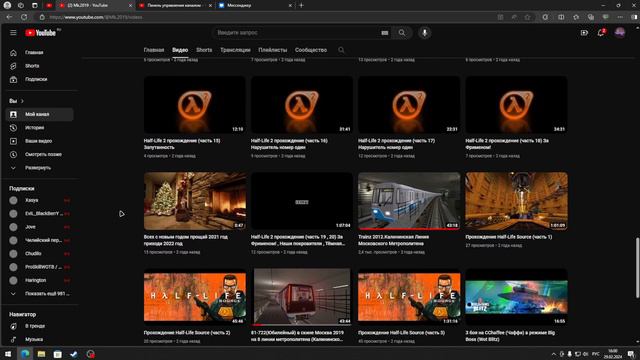
Task: Open Прохождение Half-Life Source часть 1 thumbnail
Action: [x=516, y=201]
